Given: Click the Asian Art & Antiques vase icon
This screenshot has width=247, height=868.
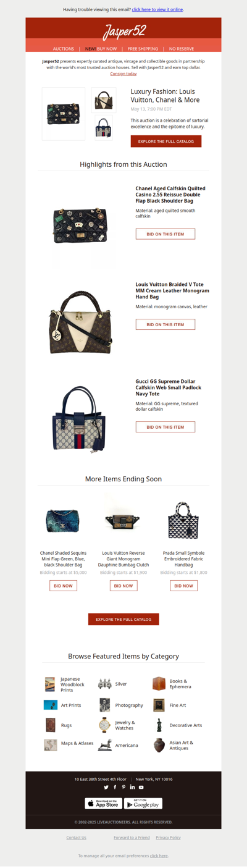Looking at the screenshot, I should point(159,745).
